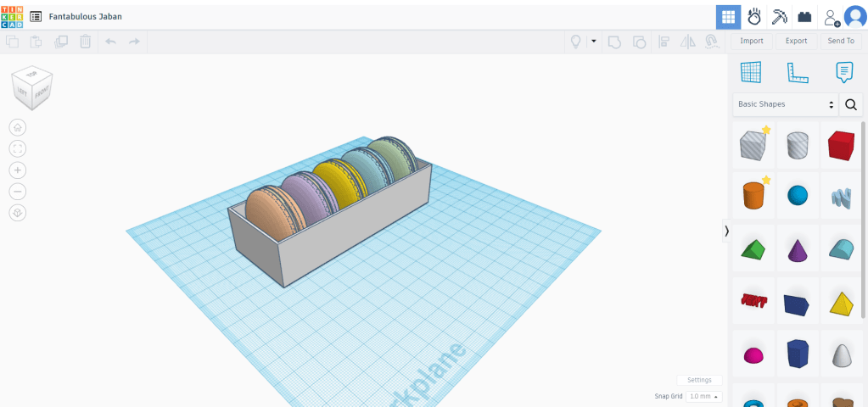Open the Notes tool
Image resolution: width=868 pixels, height=407 pixels.
(843, 73)
